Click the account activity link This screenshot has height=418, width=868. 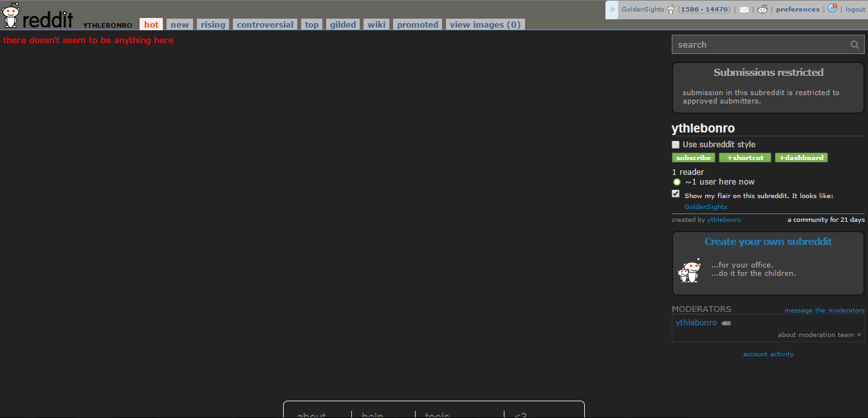click(x=768, y=354)
